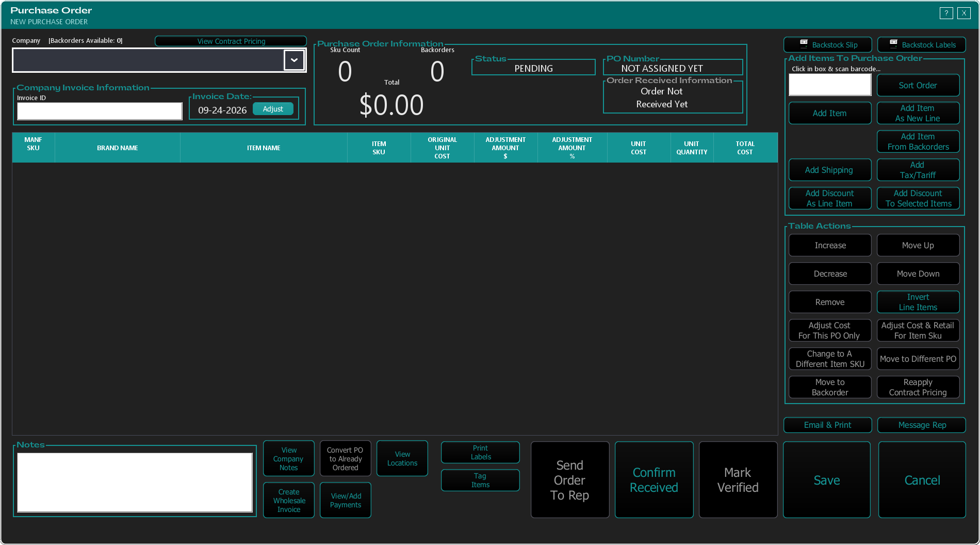Screen dimensions: 980x545
Task: Click Invert Line Items
Action: tap(918, 302)
